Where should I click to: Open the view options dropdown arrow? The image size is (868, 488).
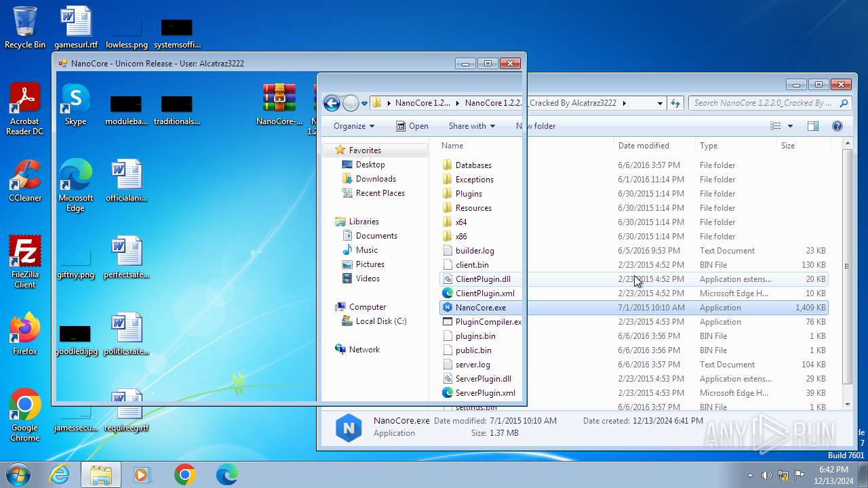click(x=791, y=126)
